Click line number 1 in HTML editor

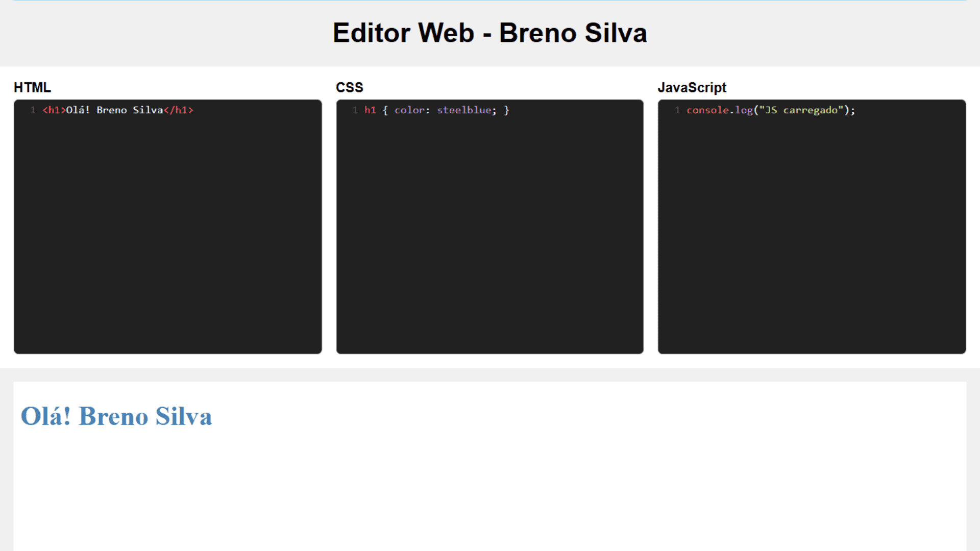pyautogui.click(x=33, y=110)
